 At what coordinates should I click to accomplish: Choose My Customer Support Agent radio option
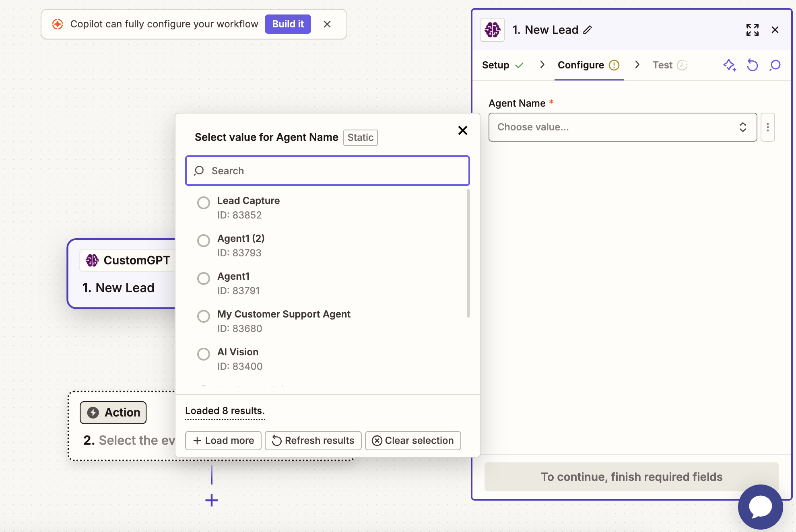coord(204,316)
